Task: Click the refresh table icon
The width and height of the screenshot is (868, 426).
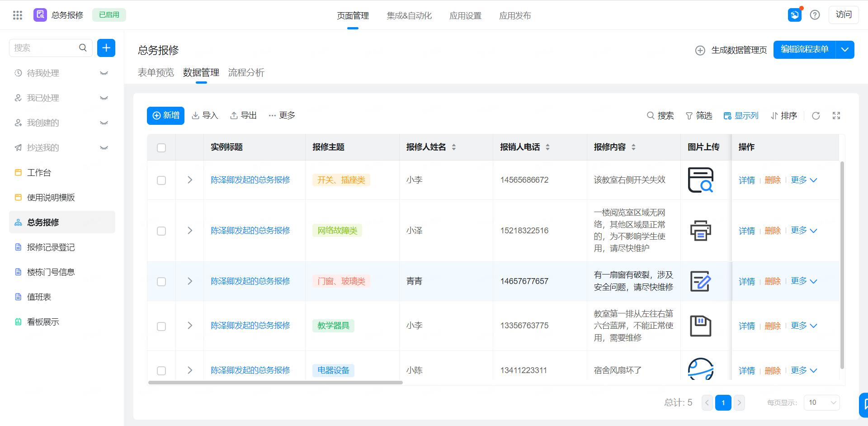Action: coord(816,116)
